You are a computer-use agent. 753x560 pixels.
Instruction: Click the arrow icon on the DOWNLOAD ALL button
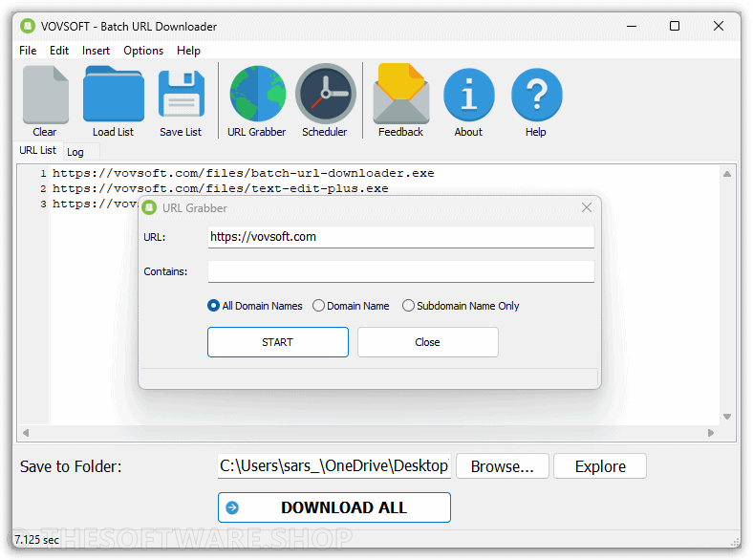point(232,507)
